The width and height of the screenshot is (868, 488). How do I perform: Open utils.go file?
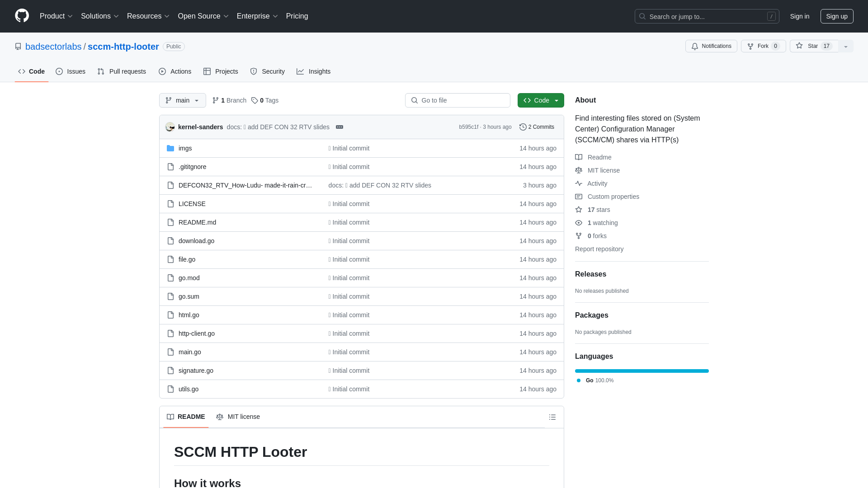188,389
